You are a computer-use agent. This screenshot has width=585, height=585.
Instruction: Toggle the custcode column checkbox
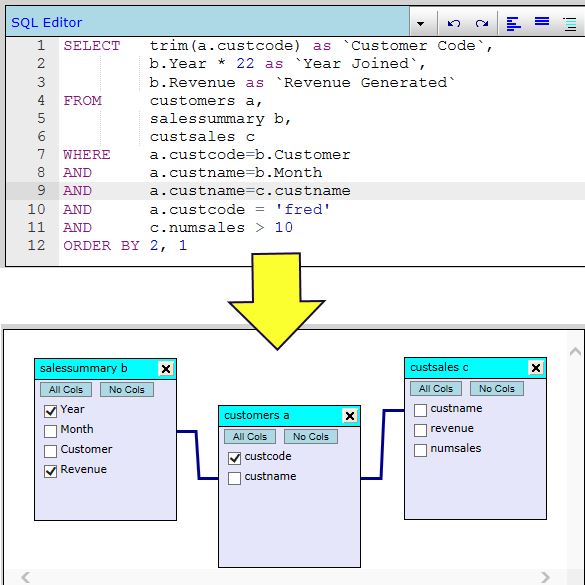pos(234,458)
